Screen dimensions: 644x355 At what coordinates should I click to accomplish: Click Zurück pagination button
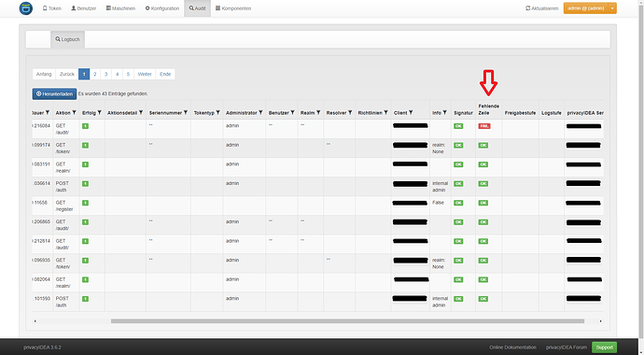[67, 75]
